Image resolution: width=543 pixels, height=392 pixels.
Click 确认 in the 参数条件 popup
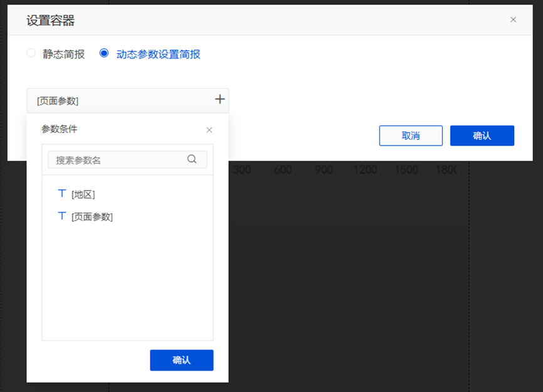pyautogui.click(x=181, y=360)
